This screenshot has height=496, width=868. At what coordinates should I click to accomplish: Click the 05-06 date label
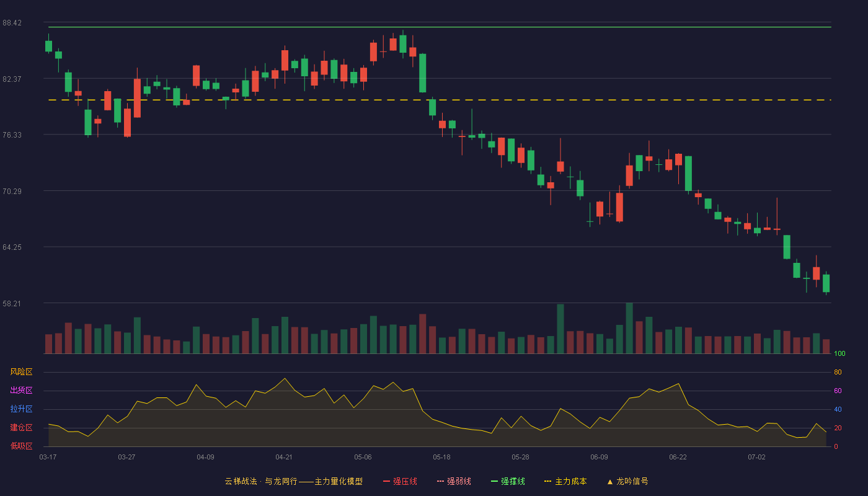point(363,457)
